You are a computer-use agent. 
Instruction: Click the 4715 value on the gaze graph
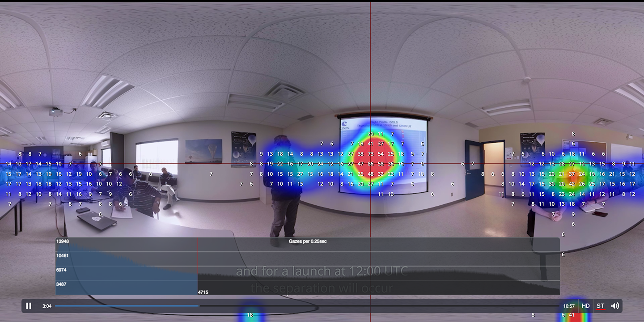coord(203,292)
